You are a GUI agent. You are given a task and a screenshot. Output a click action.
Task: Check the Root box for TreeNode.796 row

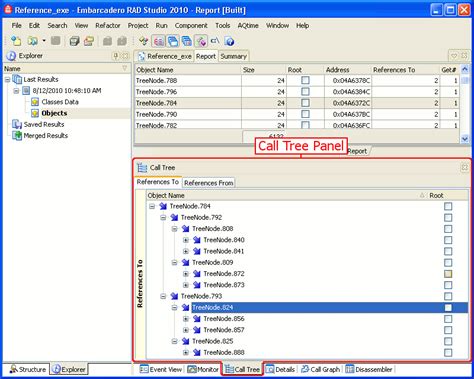[x=305, y=92]
